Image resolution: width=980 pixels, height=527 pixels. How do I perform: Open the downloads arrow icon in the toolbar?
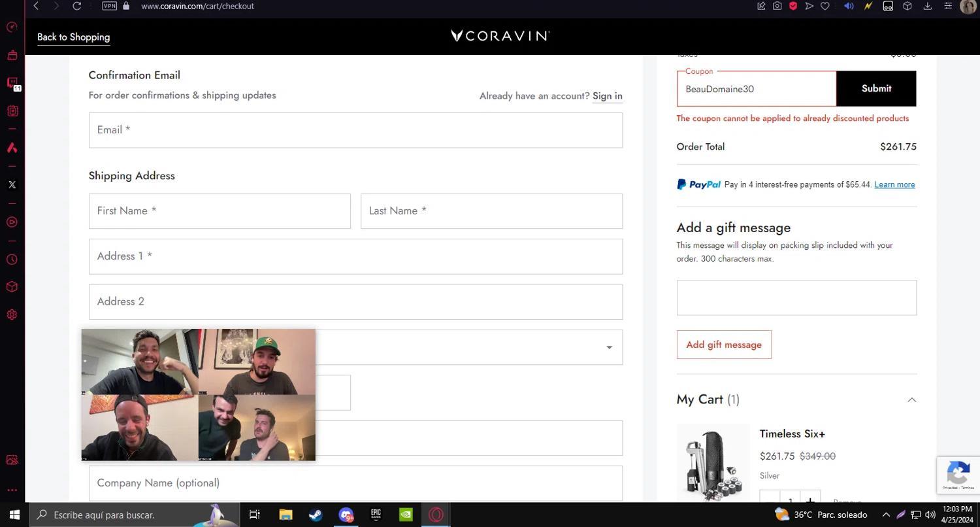coord(927,6)
